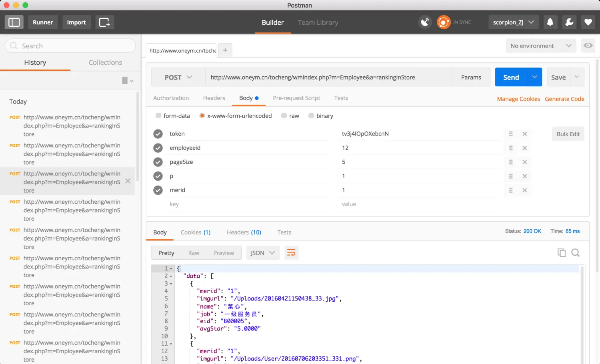Collapse fold arrow at JSON line 11

pos(171,344)
